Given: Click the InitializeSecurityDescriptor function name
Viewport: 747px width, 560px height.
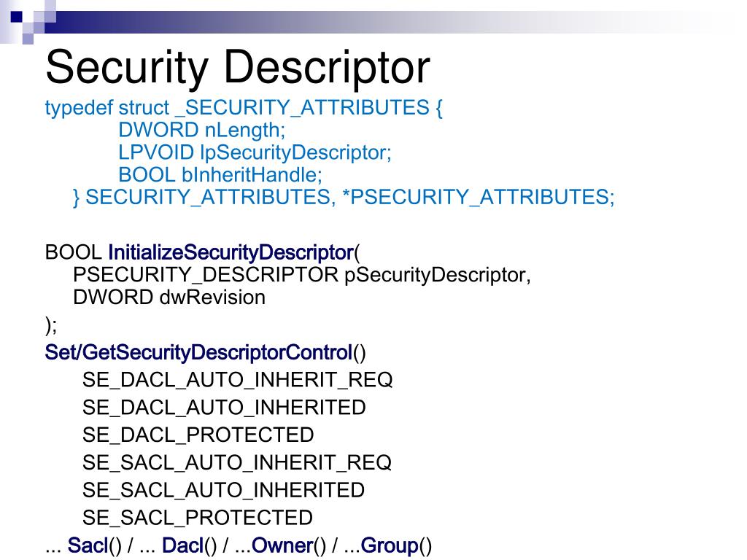Looking at the screenshot, I should tap(231, 252).
